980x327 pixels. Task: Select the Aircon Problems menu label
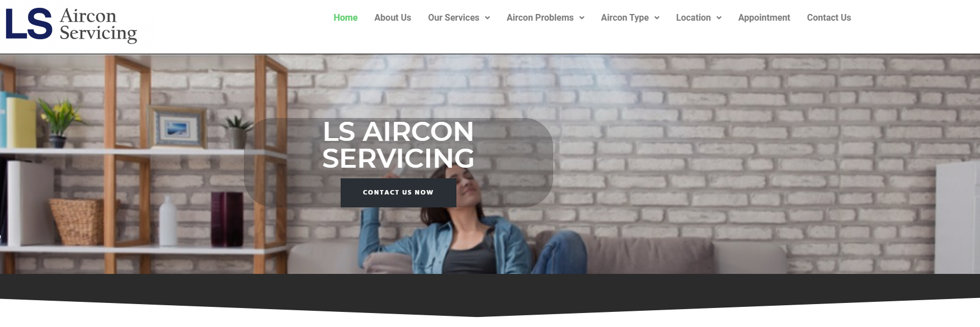tap(540, 18)
